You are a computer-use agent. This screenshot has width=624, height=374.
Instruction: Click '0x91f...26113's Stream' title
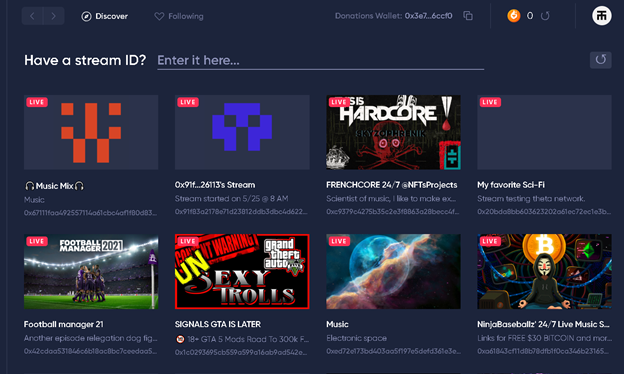[x=215, y=185]
